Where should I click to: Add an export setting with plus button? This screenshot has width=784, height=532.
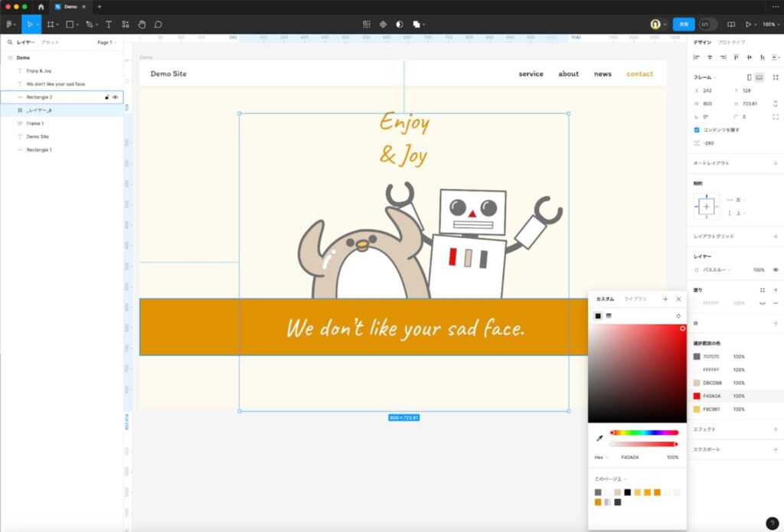(x=776, y=449)
